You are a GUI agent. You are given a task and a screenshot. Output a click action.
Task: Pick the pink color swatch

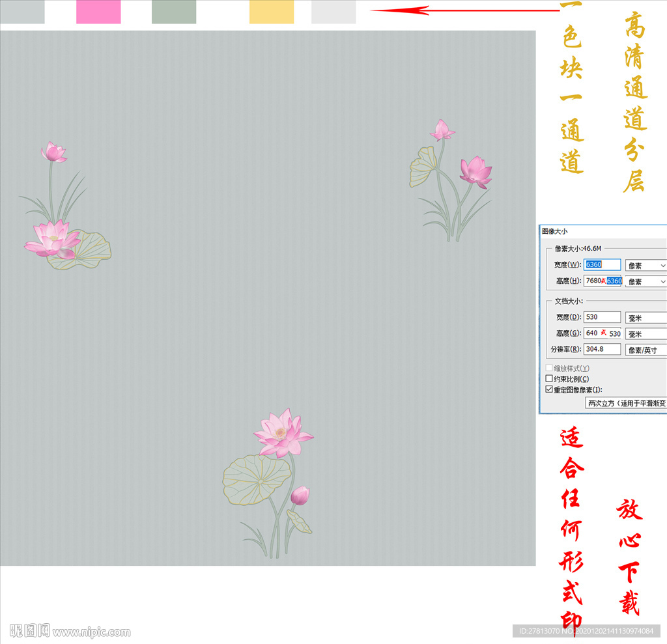98,12
